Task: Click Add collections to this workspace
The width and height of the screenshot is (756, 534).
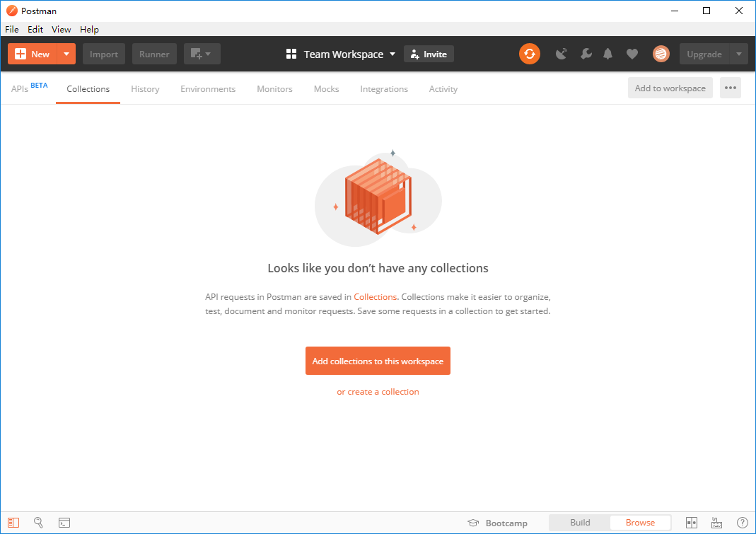Action: pyautogui.click(x=378, y=361)
